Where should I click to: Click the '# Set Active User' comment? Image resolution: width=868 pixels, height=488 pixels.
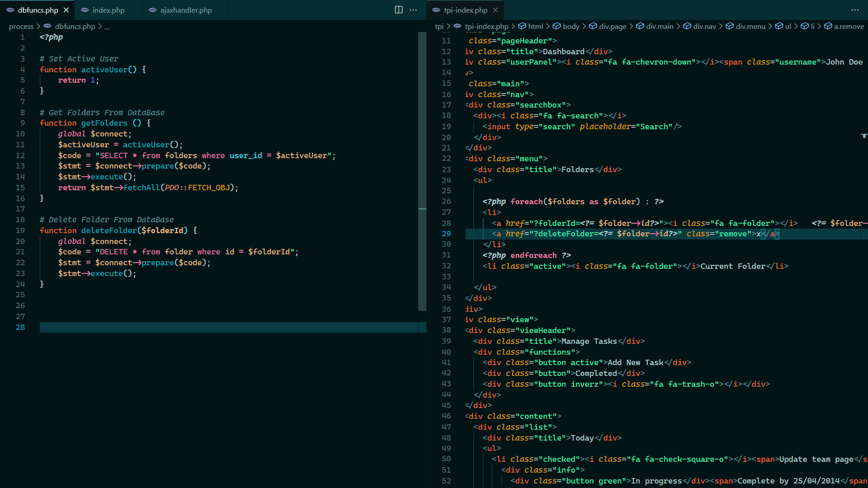79,59
